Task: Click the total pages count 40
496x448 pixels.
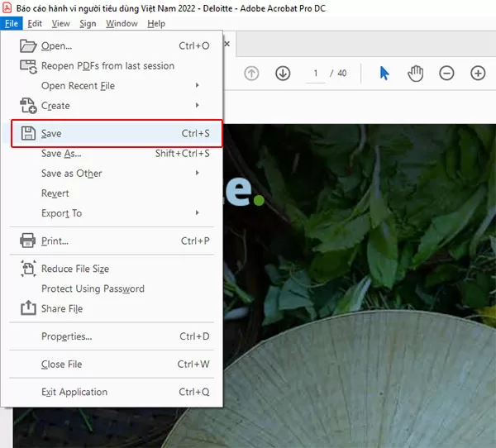Action: point(342,74)
